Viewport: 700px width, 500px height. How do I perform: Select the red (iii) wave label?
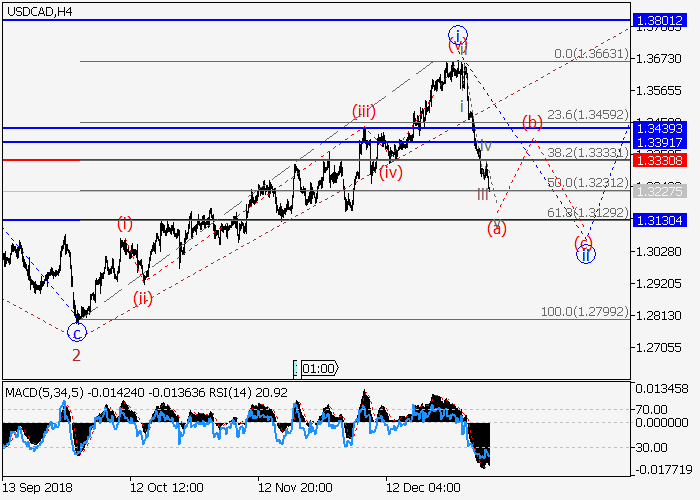click(364, 111)
